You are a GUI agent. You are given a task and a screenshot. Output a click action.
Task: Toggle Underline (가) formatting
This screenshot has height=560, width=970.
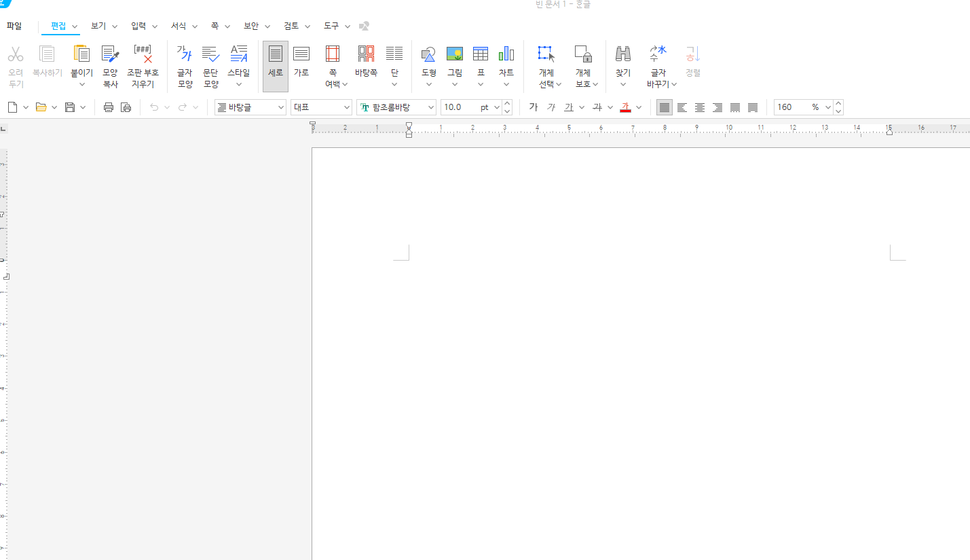(x=569, y=107)
